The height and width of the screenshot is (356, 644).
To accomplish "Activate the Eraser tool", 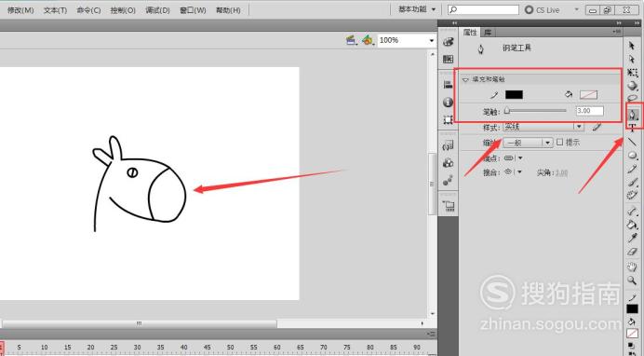I will click(632, 252).
